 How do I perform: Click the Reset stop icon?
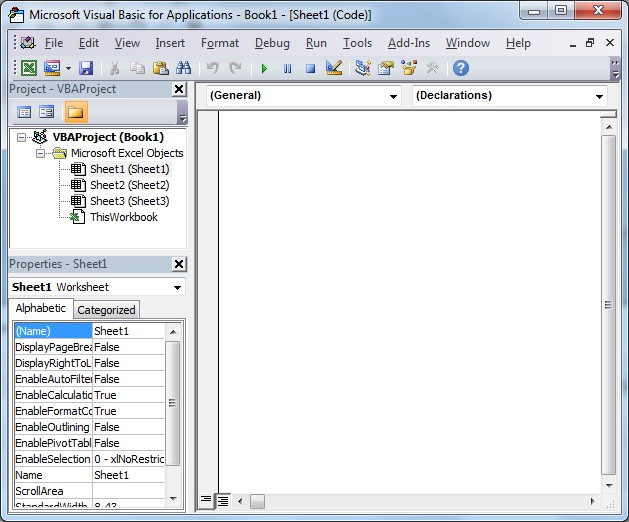point(310,69)
